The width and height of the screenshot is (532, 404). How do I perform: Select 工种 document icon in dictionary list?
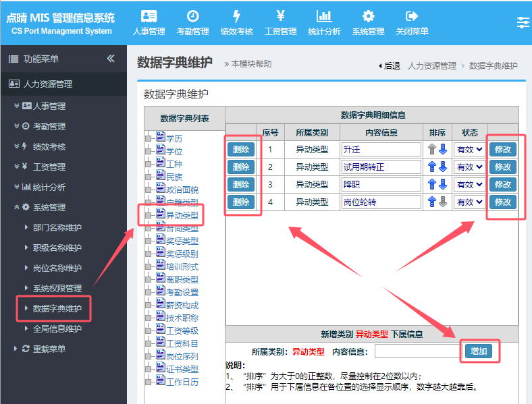(161, 163)
